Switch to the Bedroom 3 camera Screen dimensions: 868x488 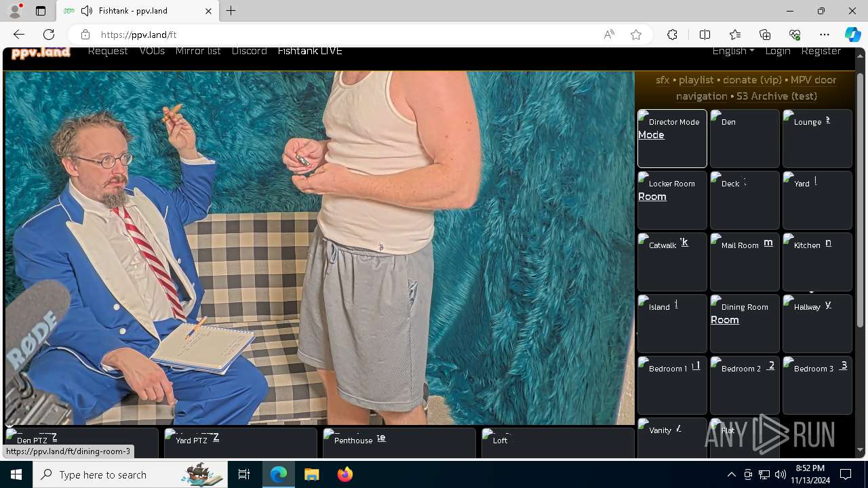point(817,385)
